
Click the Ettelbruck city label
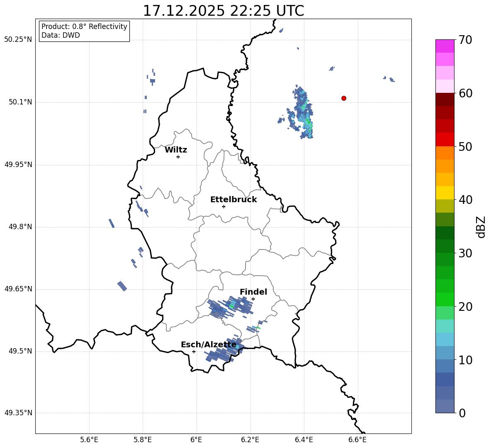click(233, 200)
